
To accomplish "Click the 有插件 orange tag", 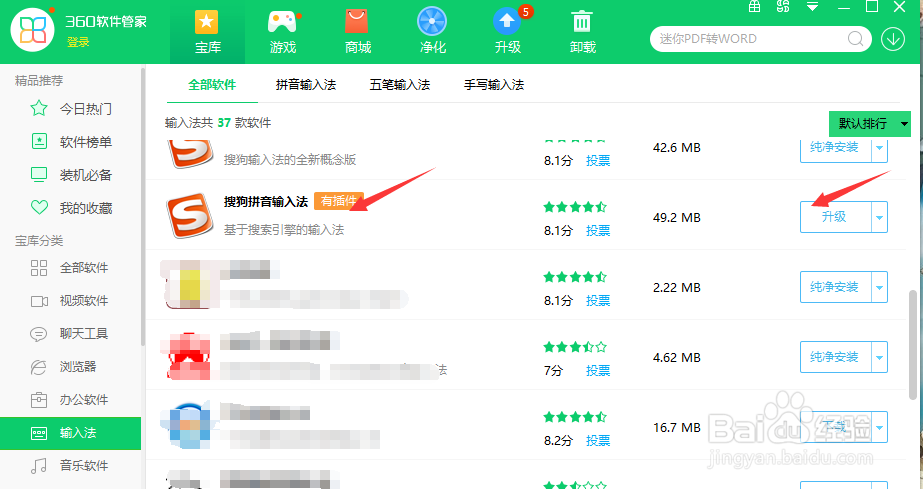I will tap(339, 201).
